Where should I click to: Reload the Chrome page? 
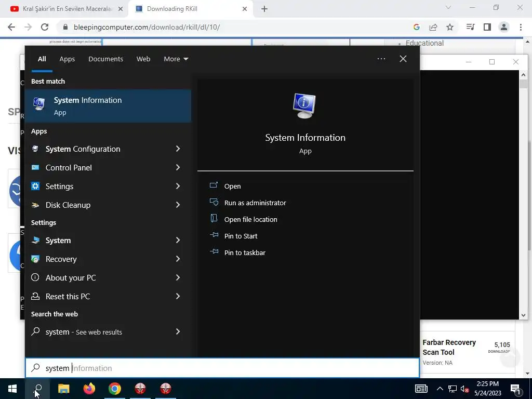(45, 27)
